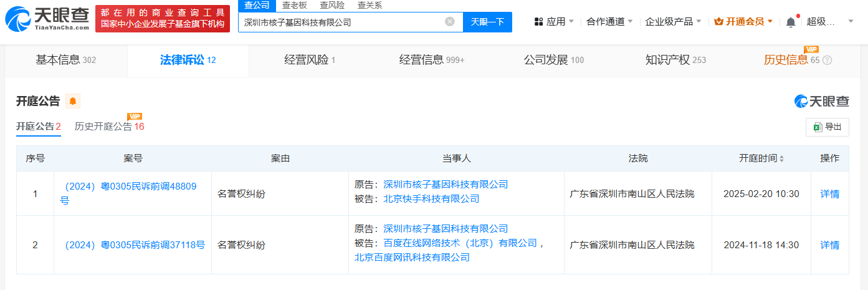This screenshot has height=290, width=868.
Task: Sort by 开庭时间 using sort arrows
Action: point(781,159)
